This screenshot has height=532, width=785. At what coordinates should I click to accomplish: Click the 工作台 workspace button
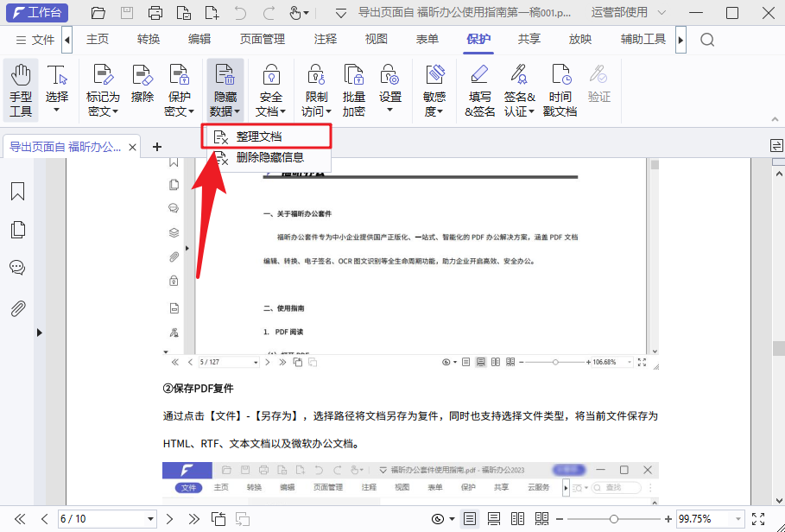pos(36,12)
